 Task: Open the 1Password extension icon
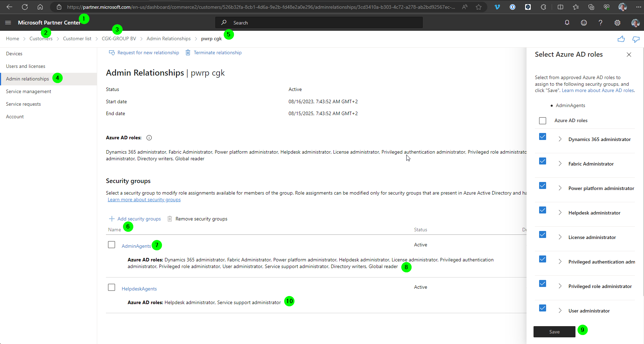click(x=513, y=7)
